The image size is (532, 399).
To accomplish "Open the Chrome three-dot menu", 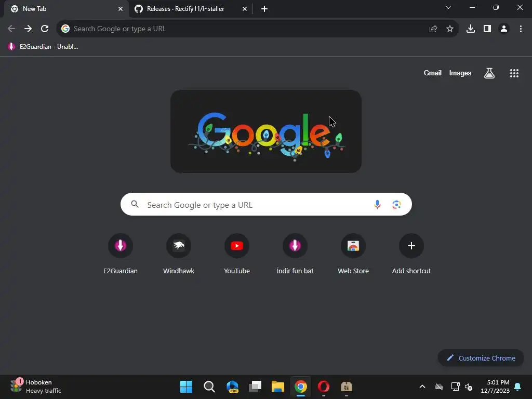I will point(521,29).
